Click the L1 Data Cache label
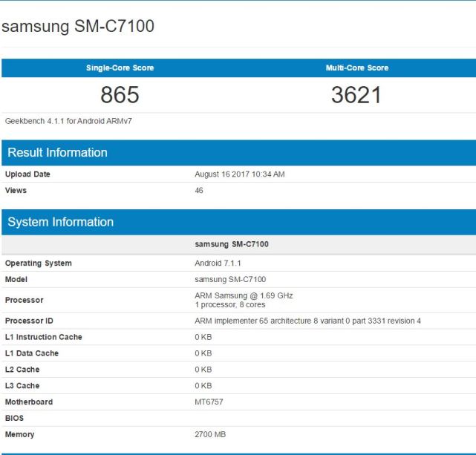 [32, 353]
